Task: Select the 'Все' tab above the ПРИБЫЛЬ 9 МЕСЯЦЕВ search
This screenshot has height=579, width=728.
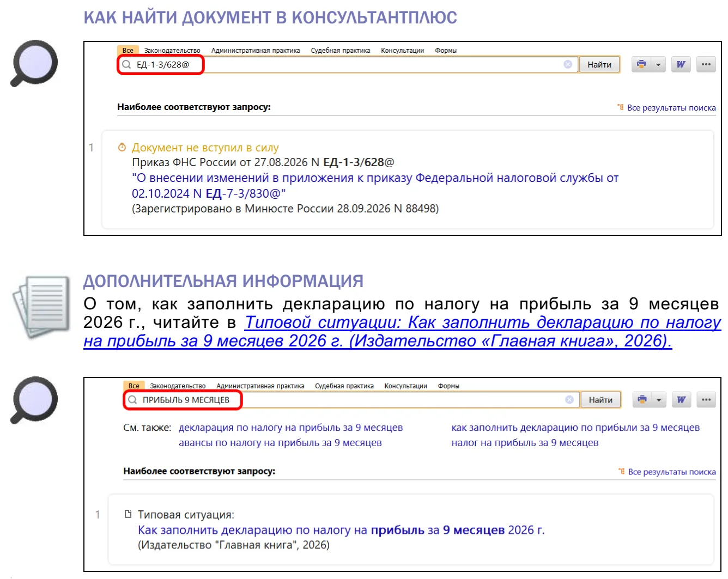Action: point(134,386)
